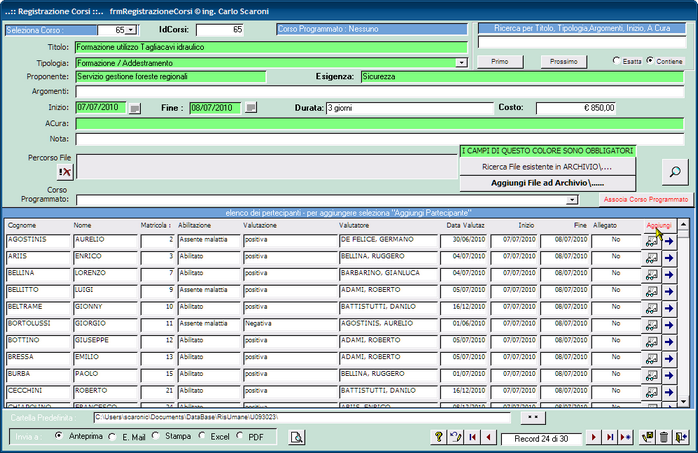Expand the Tipologia dropdown
Image resolution: width=698 pixels, height=453 pixels.
pyautogui.click(x=461, y=63)
